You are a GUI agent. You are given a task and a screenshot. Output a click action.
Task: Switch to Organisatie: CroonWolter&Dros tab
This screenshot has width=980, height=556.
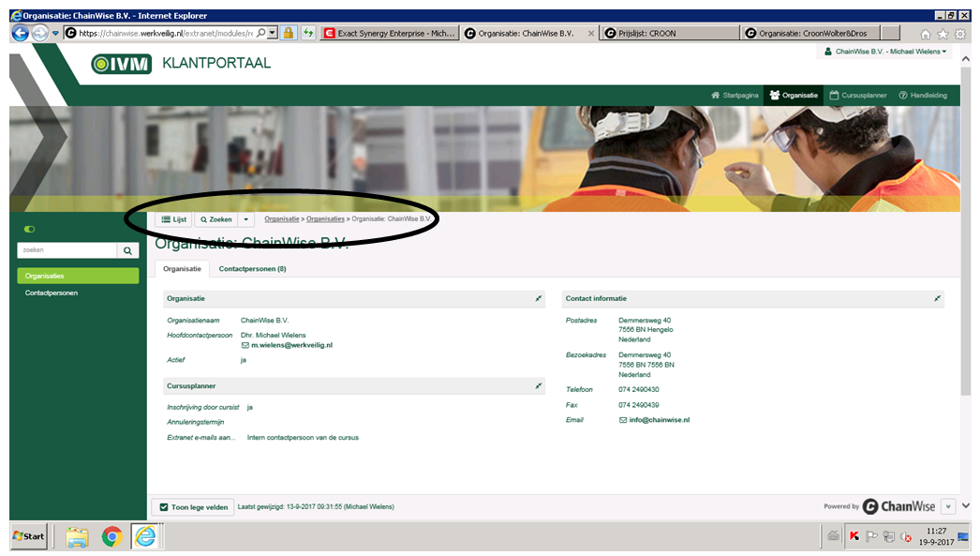pyautogui.click(x=810, y=33)
